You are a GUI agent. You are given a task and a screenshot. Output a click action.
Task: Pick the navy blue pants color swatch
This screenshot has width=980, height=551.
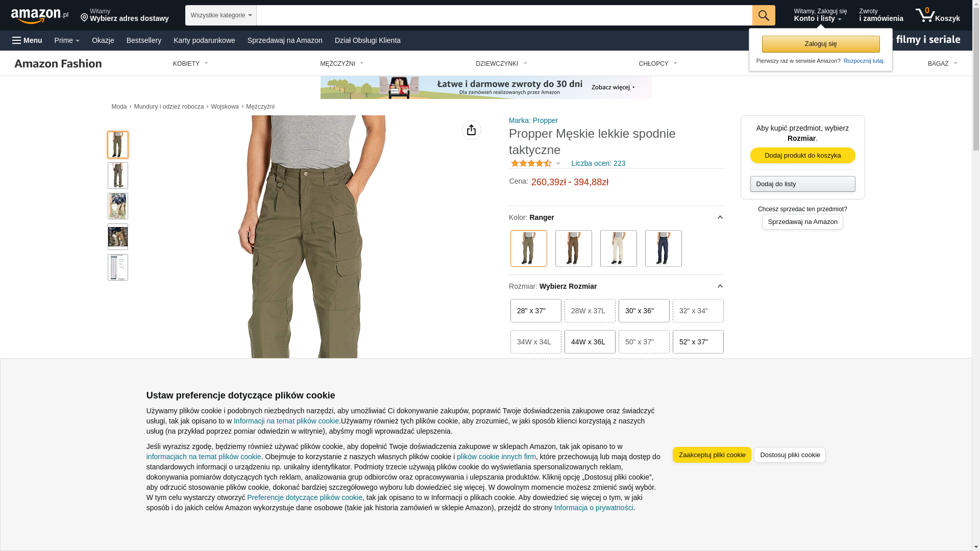[x=664, y=248]
